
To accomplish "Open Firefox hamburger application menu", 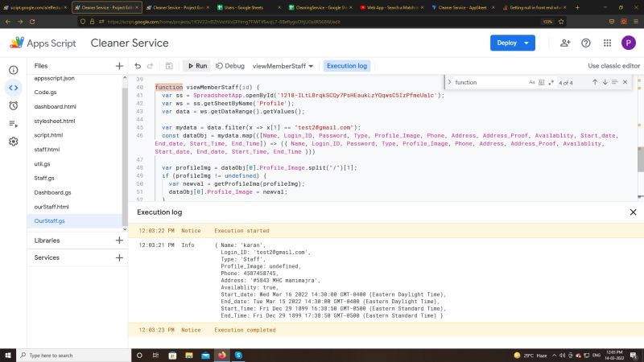I will coord(636,22).
